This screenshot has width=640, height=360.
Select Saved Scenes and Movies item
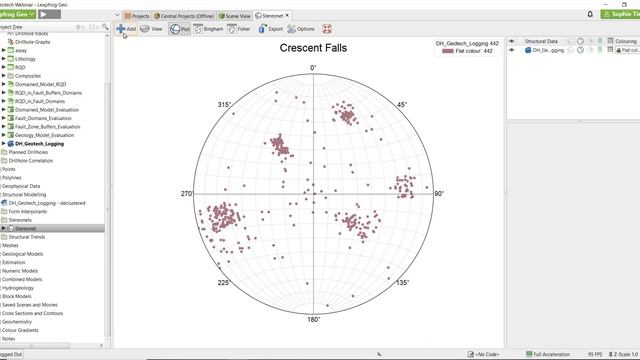click(x=29, y=305)
